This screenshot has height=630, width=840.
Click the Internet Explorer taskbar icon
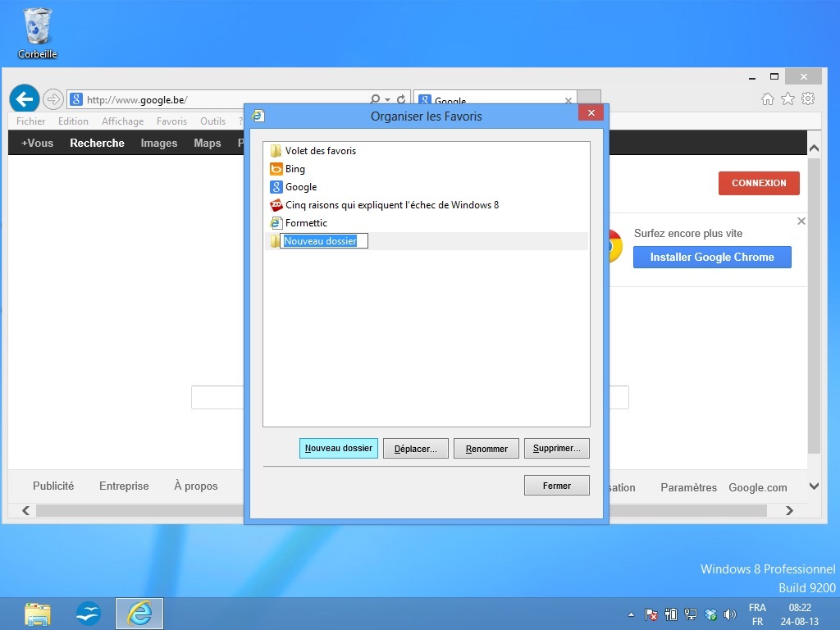[139, 614]
